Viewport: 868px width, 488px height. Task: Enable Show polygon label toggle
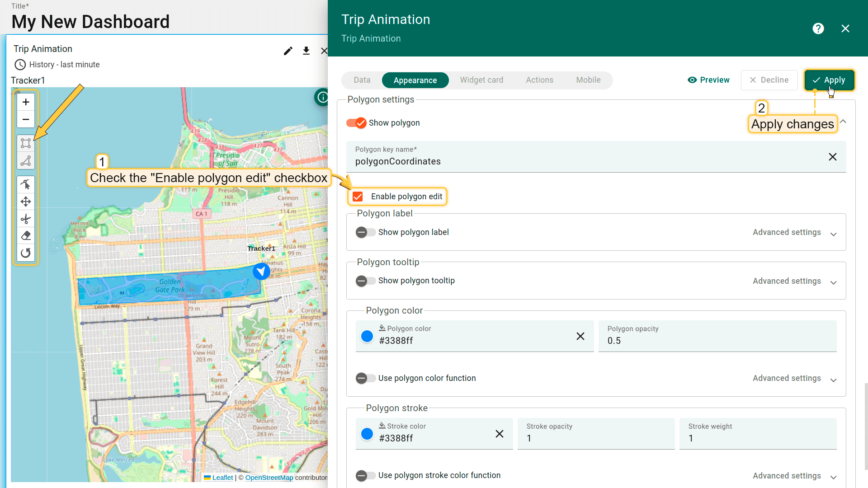pos(365,232)
